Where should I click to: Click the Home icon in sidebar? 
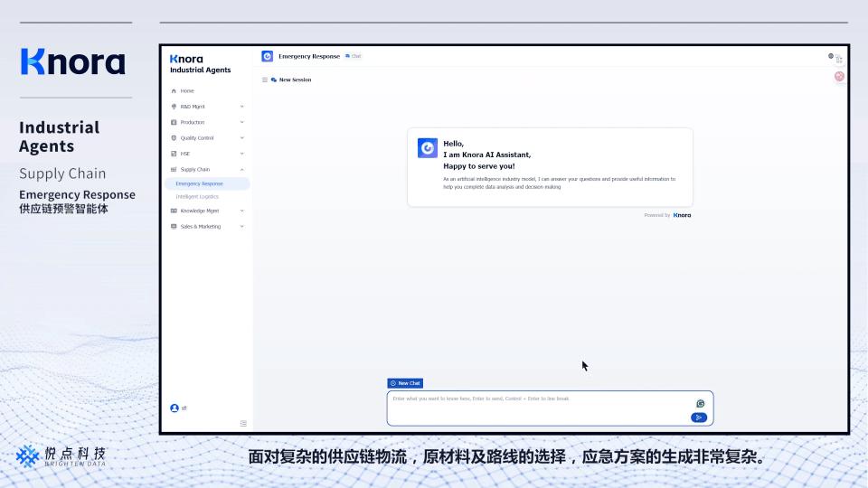tap(174, 91)
